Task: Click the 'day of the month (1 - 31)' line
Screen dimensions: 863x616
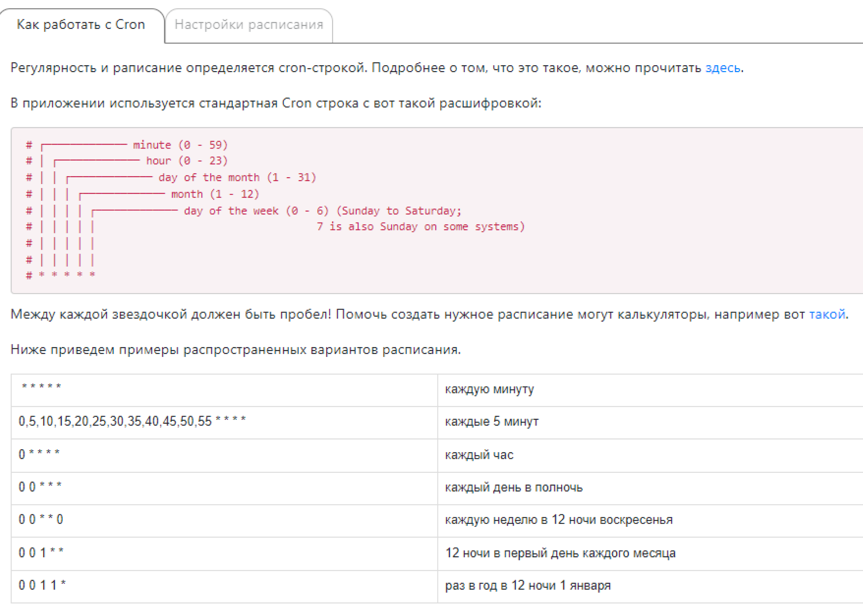Action: [237, 178]
